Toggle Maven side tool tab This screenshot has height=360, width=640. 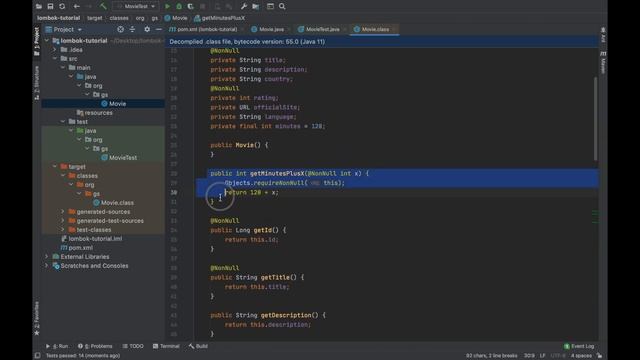(x=603, y=62)
